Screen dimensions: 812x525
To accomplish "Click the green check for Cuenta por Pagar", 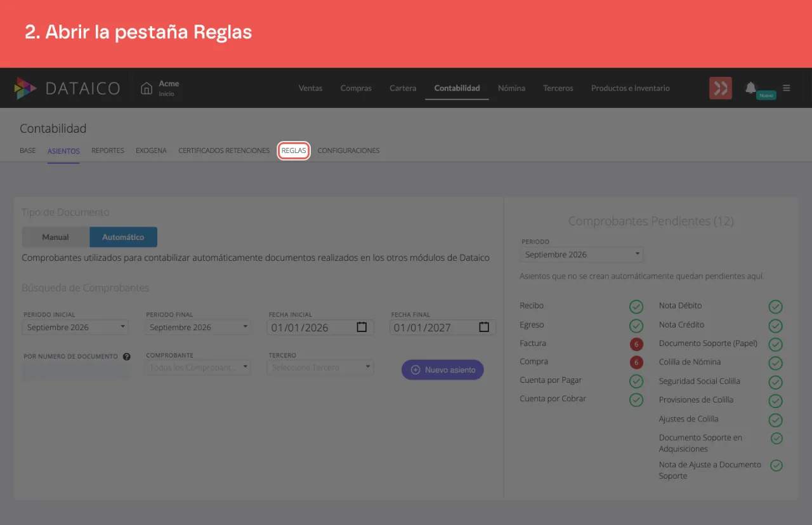I will click(x=636, y=381).
